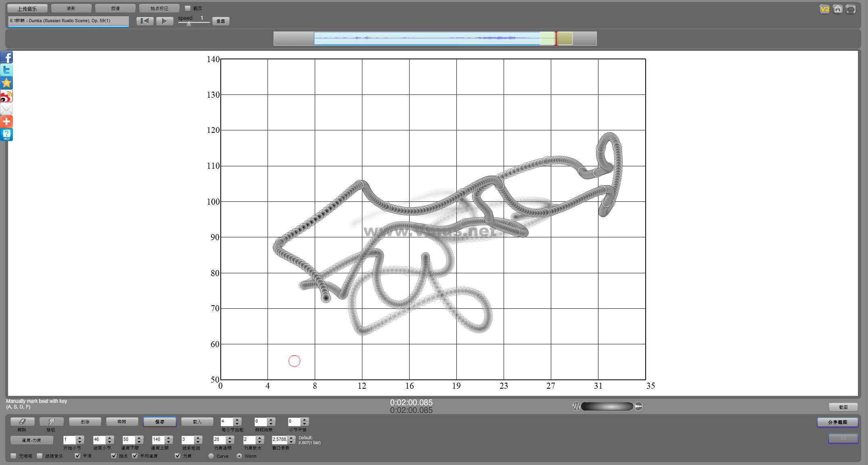Open the Weibo share icon
Viewport: 868px width, 465px height.
6,96
